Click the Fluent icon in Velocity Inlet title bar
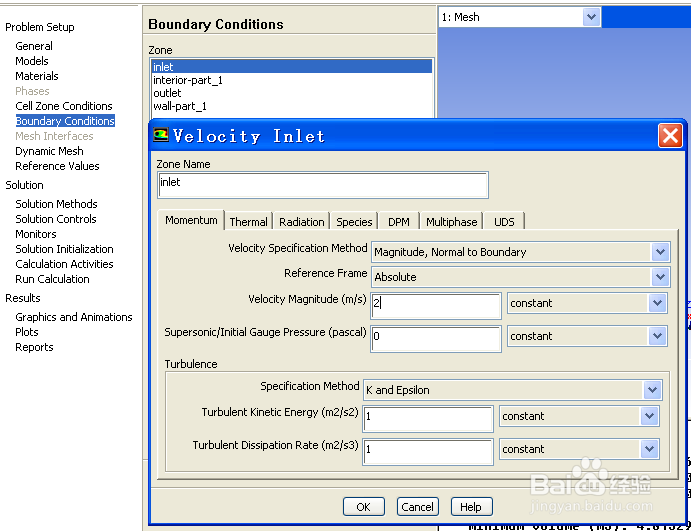 point(161,135)
